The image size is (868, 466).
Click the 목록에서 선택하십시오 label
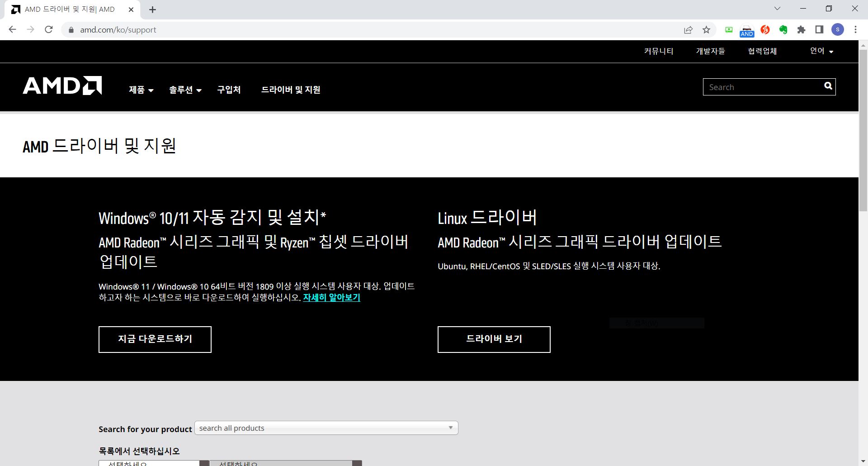(x=139, y=451)
